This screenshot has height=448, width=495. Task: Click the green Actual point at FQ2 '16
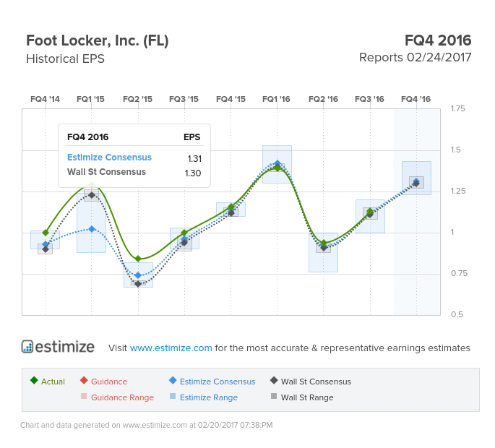324,243
